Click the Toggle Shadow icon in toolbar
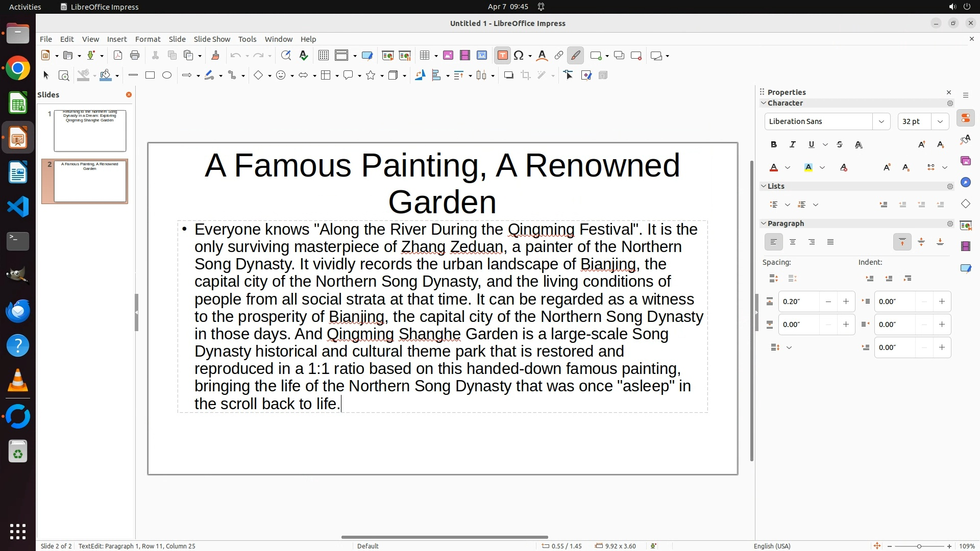The width and height of the screenshot is (980, 551). click(x=508, y=76)
